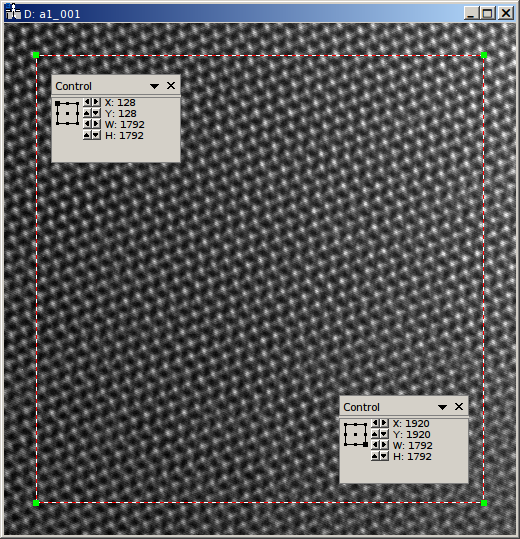
Task: Click right arrow beside W: 1792 in lower Control panel
Action: (384, 445)
